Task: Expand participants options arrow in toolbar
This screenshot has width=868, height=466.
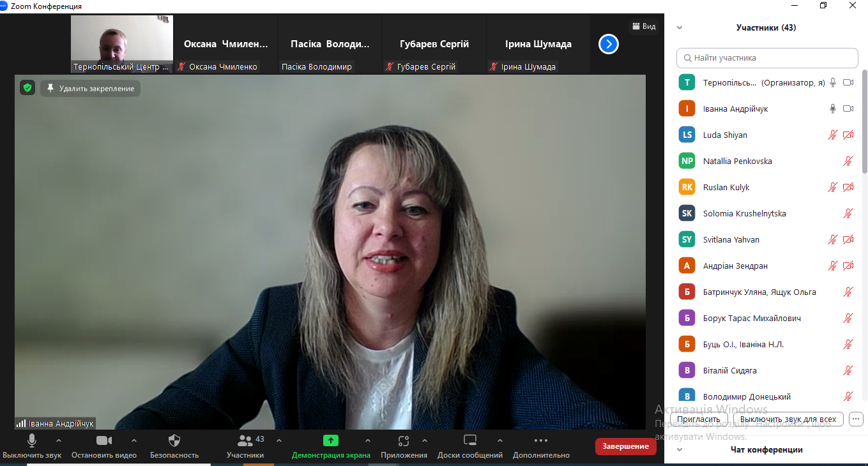Action: coord(279,440)
